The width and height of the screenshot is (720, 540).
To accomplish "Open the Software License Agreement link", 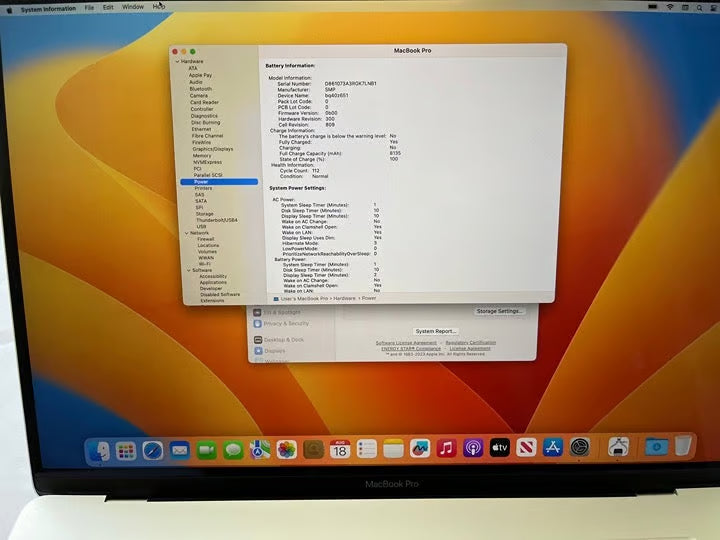I will pos(406,343).
